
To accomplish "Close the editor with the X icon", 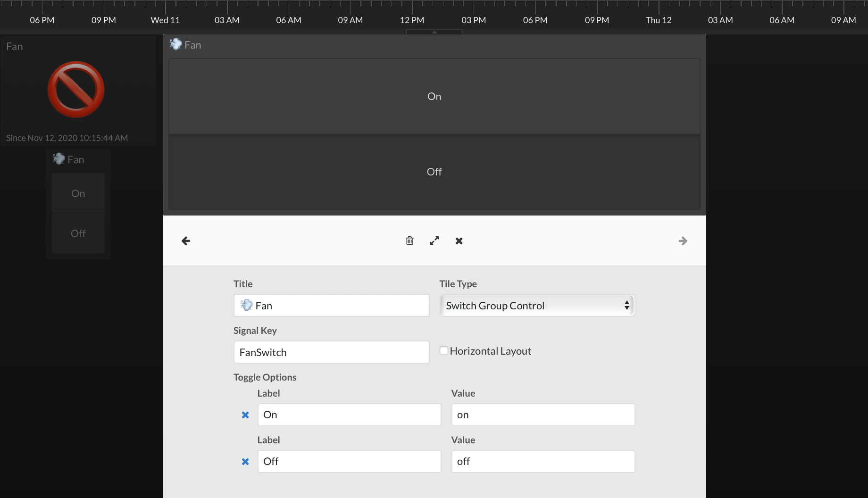I will (459, 241).
